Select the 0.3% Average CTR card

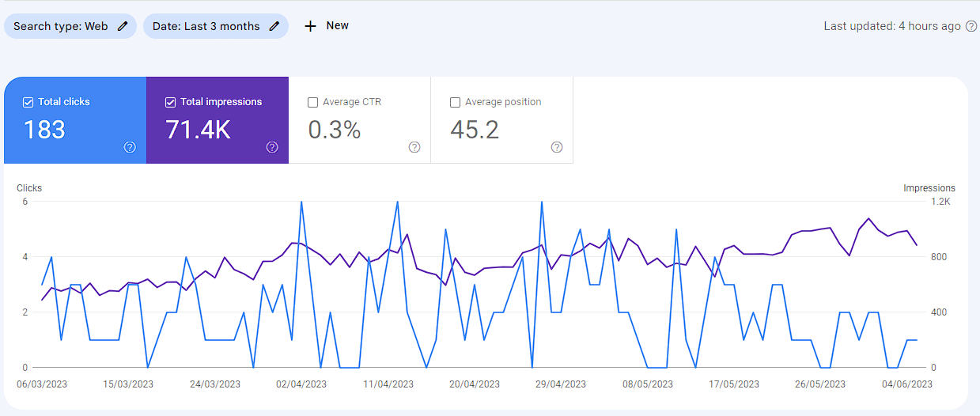(x=360, y=120)
